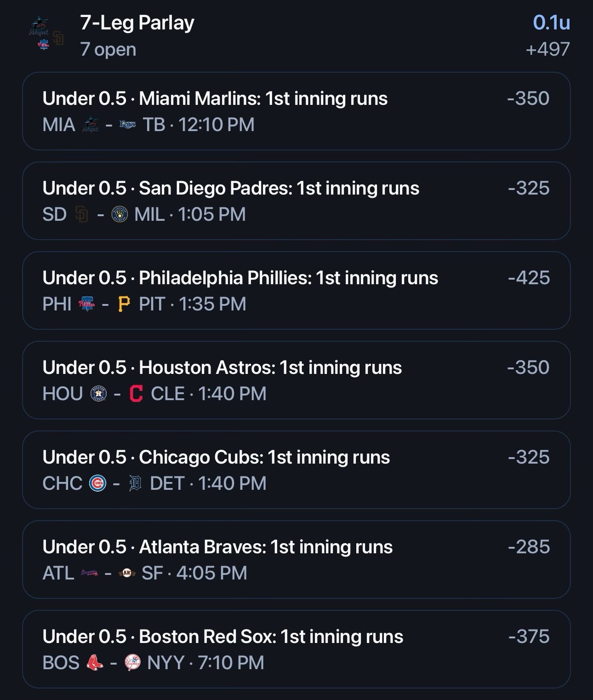Open the 7-Leg Parlay title
593x700 pixels.
click(x=137, y=23)
